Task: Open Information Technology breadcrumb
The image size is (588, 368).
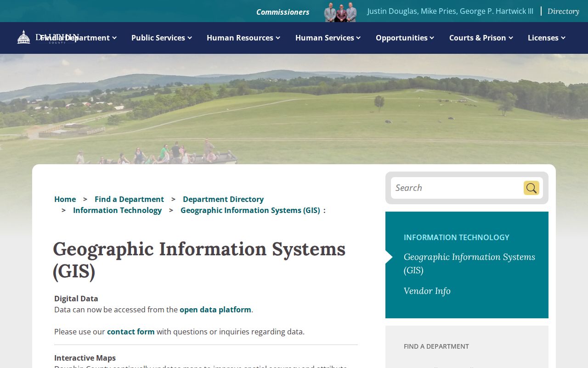Action: coord(117,210)
